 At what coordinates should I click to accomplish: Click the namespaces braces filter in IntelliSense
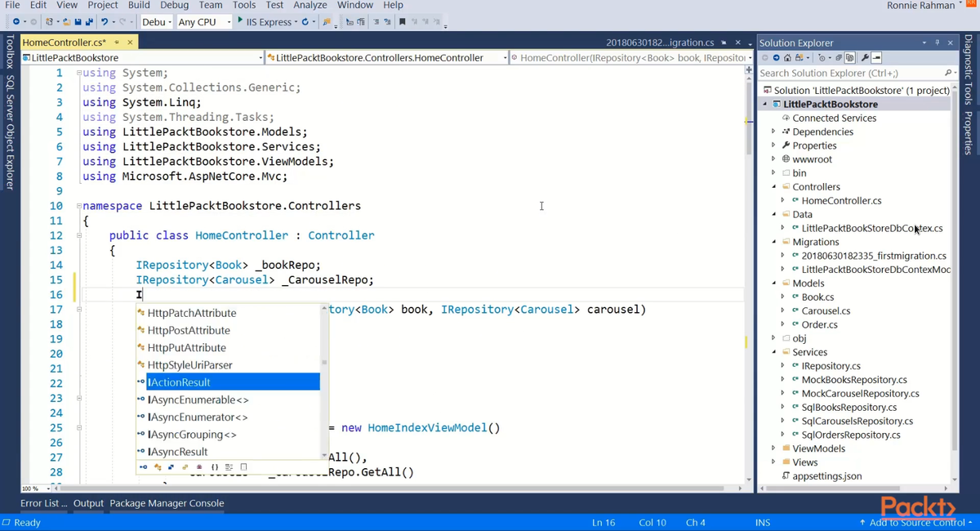pyautogui.click(x=215, y=467)
